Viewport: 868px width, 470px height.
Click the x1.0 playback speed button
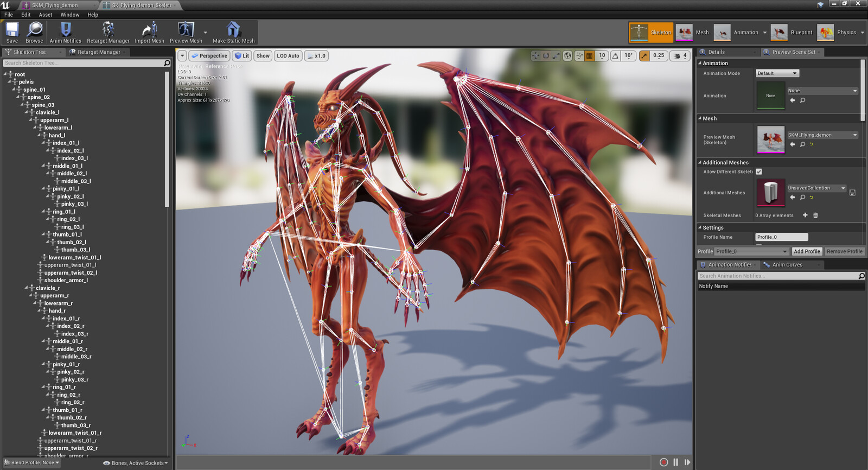317,56
